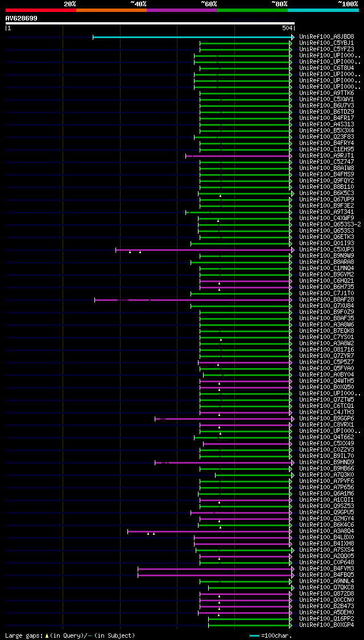
Task: Click UniRef100_C5Z747 label
Action: tap(326, 162)
